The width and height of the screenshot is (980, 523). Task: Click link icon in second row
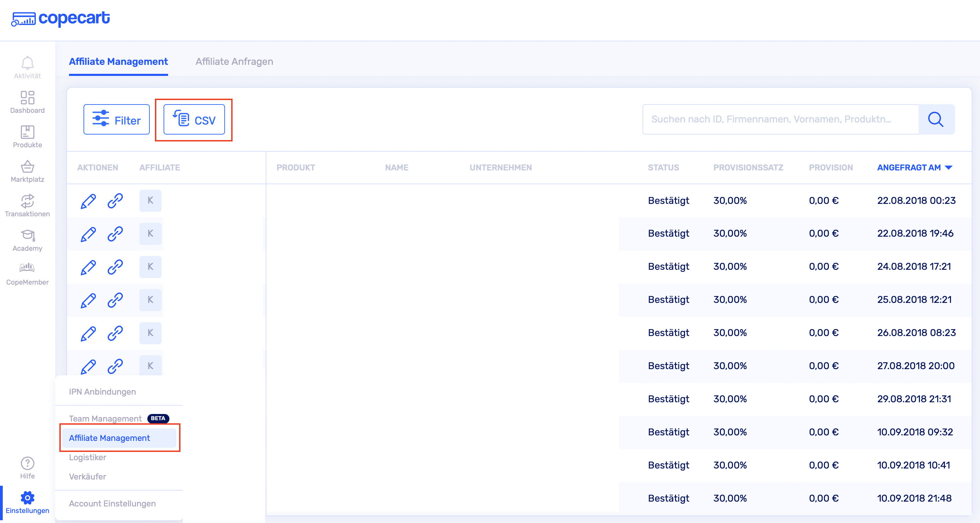pyautogui.click(x=115, y=234)
